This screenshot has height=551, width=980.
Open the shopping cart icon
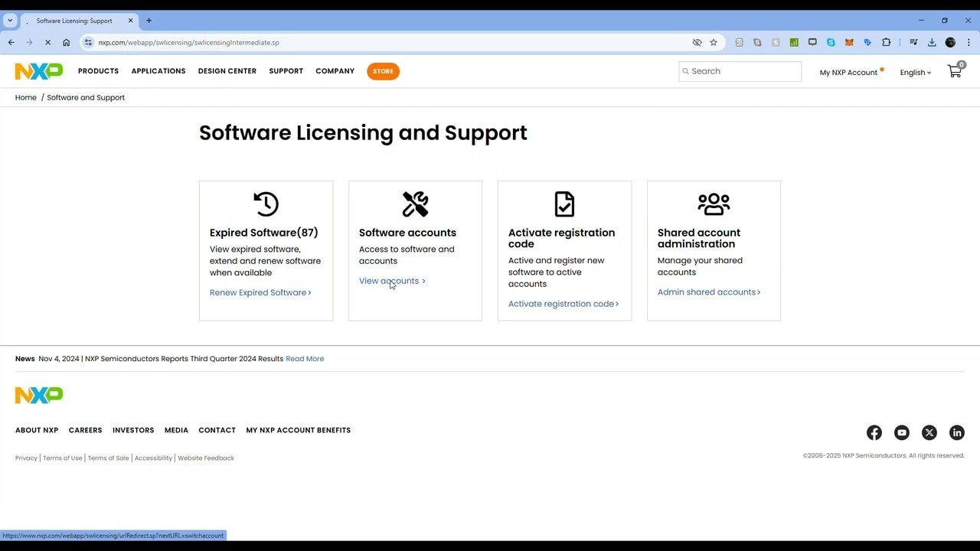tap(954, 71)
